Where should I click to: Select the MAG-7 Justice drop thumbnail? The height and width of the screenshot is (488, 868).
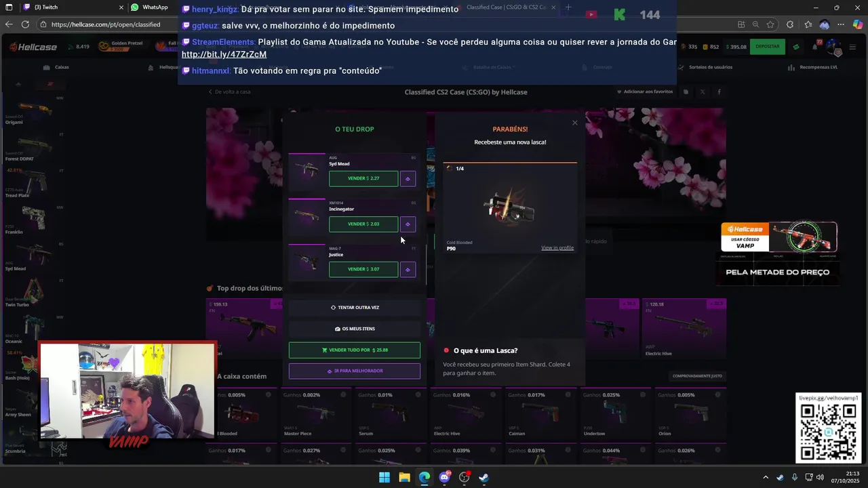(x=307, y=262)
